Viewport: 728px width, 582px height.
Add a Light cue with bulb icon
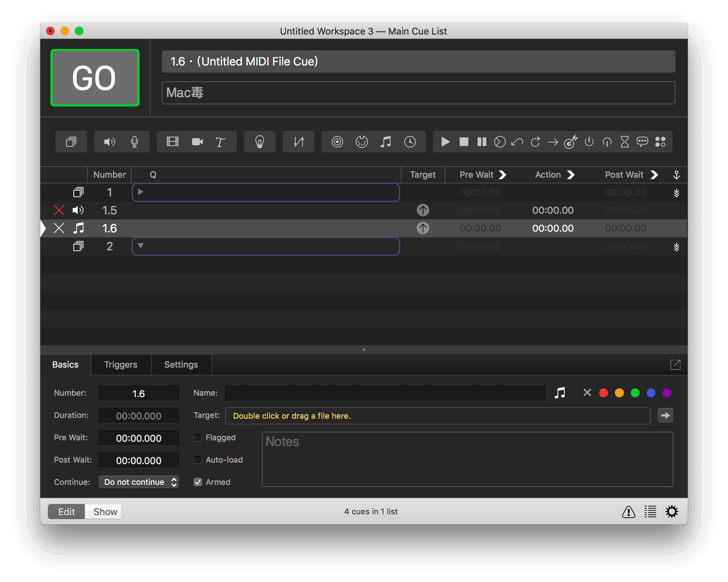click(x=259, y=142)
